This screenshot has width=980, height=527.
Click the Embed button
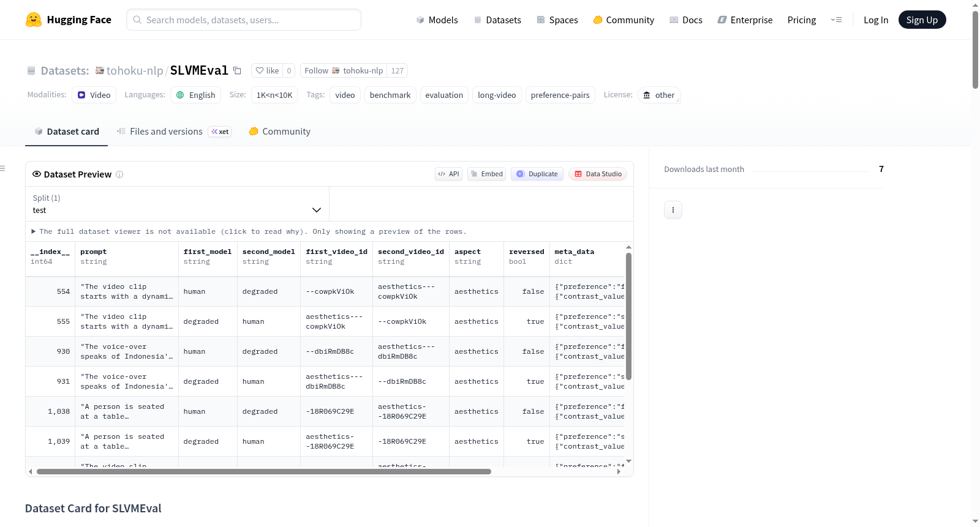pyautogui.click(x=487, y=174)
